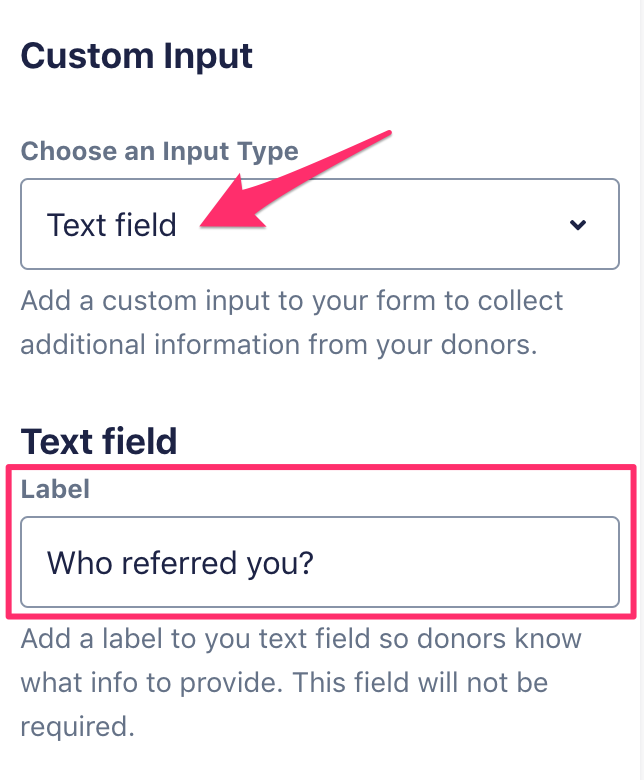Click the "Choose an Input Type" label

click(x=160, y=152)
